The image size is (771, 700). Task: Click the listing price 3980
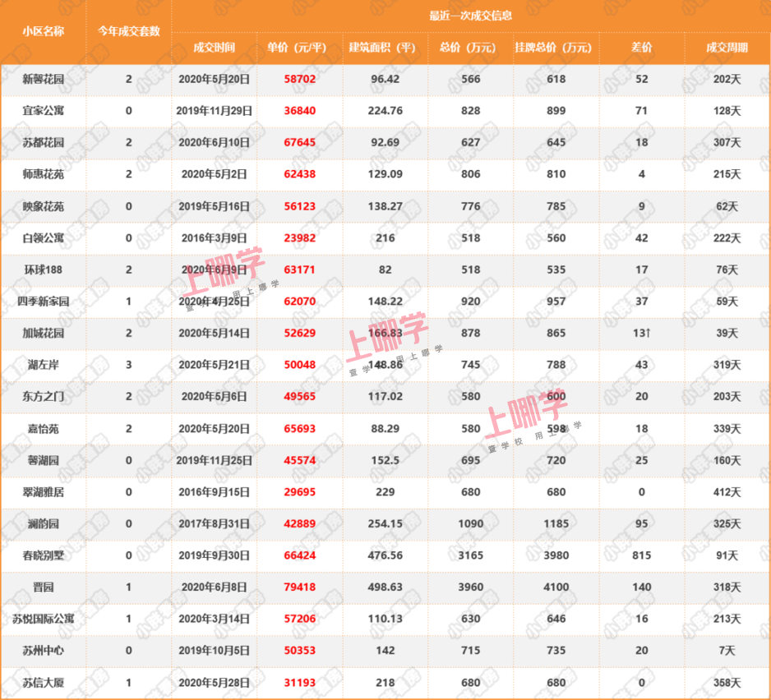pyautogui.click(x=556, y=555)
